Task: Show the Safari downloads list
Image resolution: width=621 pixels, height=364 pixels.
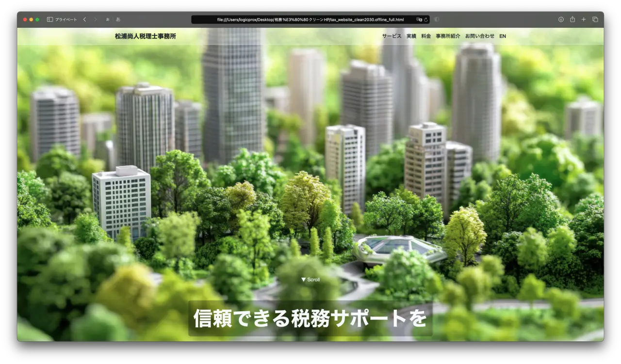Action: 561,19
